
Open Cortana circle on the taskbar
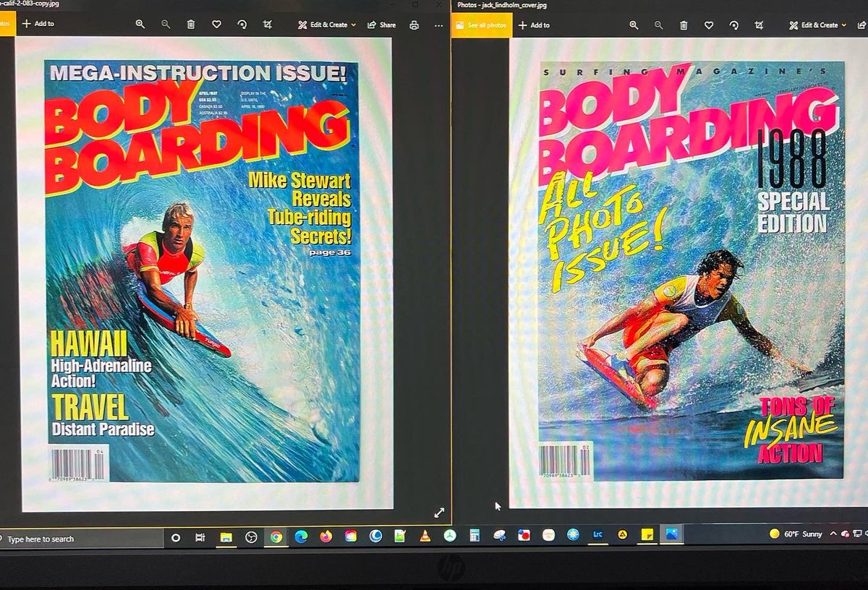point(176,538)
